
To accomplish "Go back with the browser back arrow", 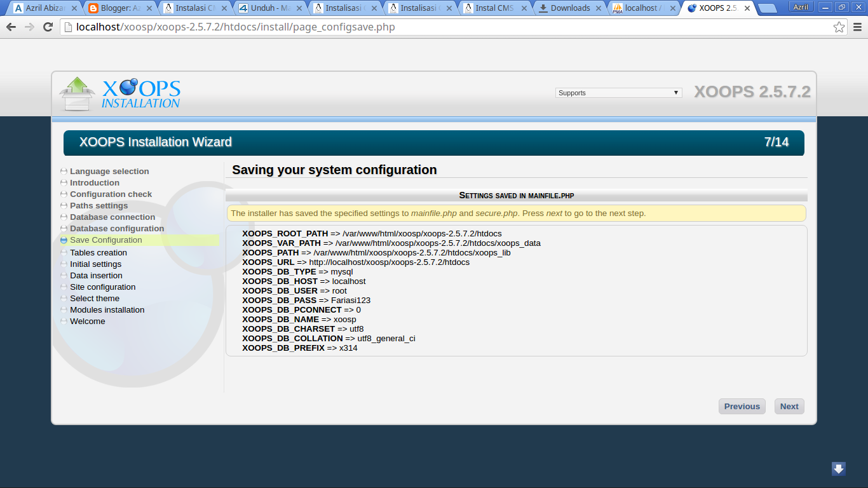I will [11, 27].
